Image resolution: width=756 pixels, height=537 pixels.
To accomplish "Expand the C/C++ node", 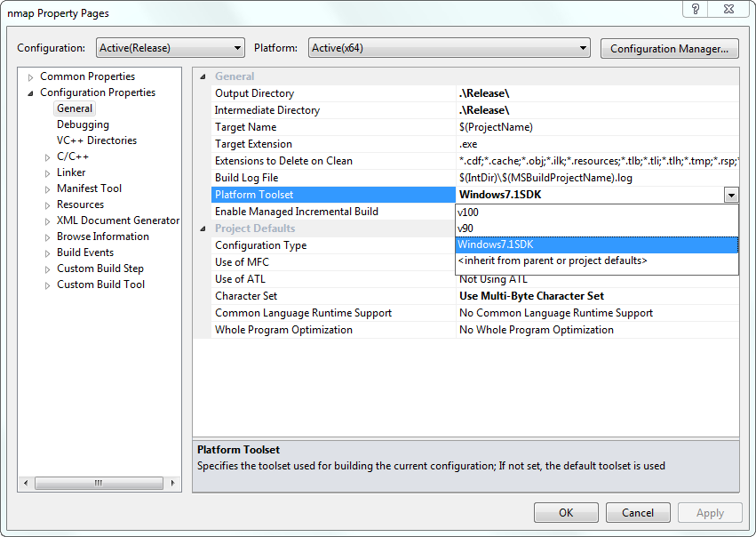I will pos(47,157).
